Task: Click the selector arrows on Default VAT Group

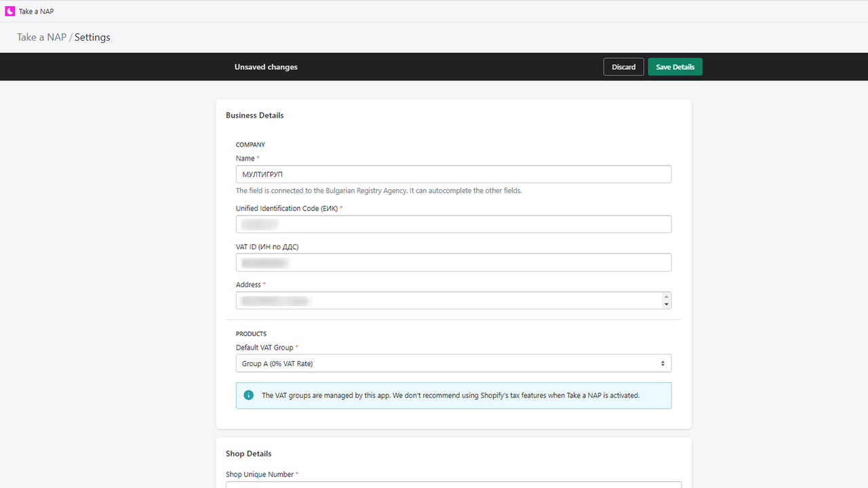Action: pos(663,363)
